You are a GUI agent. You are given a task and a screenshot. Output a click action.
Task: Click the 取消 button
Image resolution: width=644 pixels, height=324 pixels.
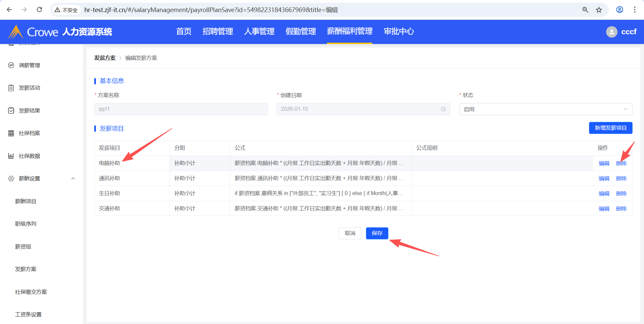[x=350, y=233]
